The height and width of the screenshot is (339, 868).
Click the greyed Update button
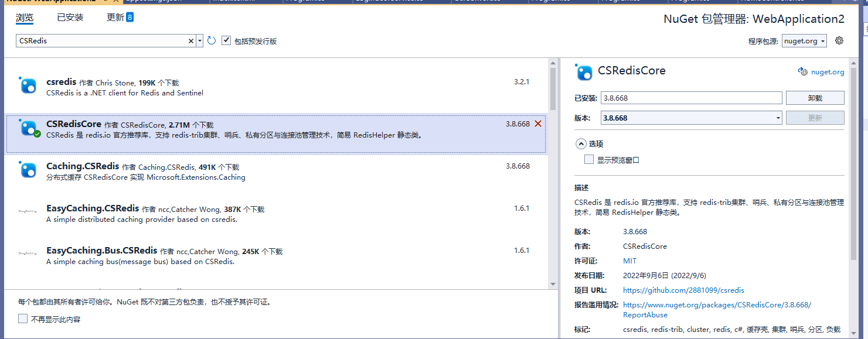point(815,118)
